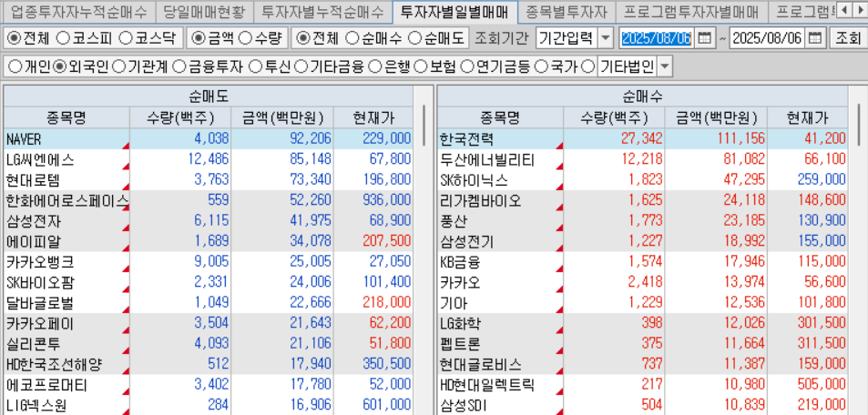Select 카카오페이 row
The height and width of the screenshot is (415, 868).
pos(209,323)
